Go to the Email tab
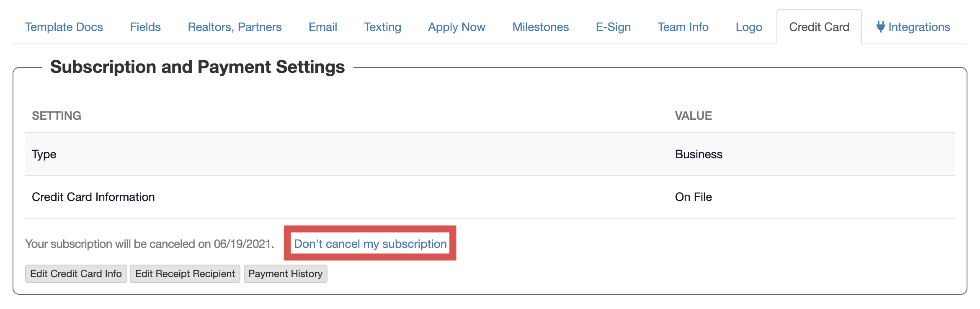Screen dimensions: 980x309 pos(322,27)
